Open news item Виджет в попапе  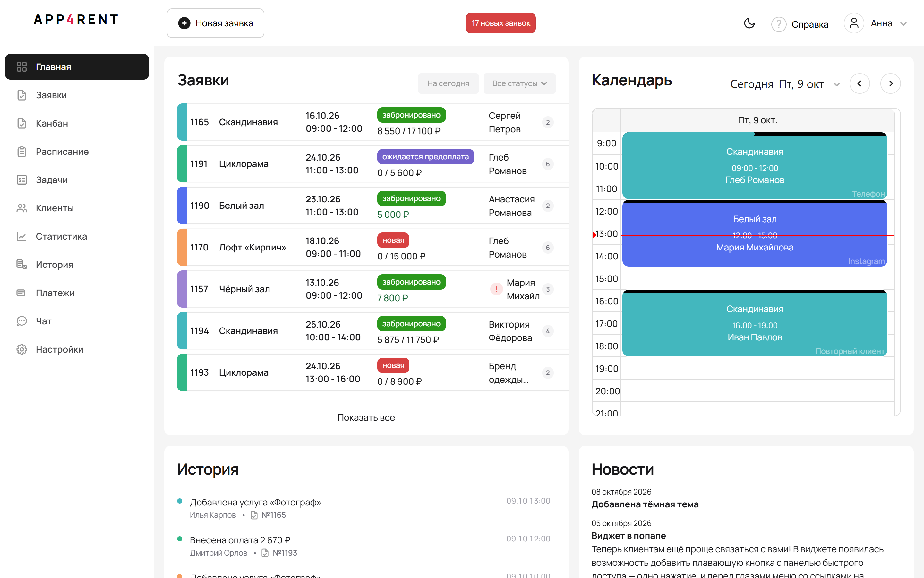[629, 536]
